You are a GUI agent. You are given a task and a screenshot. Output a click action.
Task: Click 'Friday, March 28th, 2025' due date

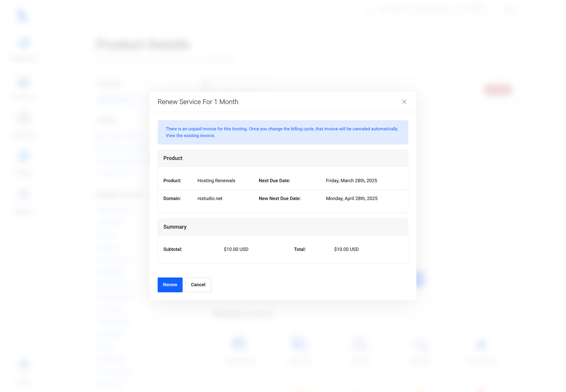pyautogui.click(x=351, y=181)
